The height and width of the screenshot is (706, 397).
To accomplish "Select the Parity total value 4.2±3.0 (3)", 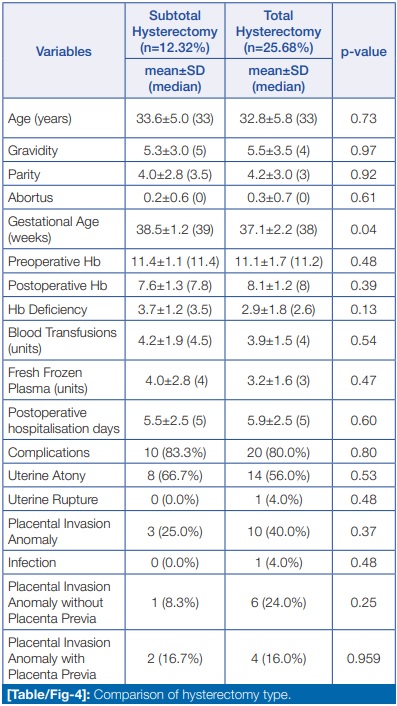I will [279, 174].
